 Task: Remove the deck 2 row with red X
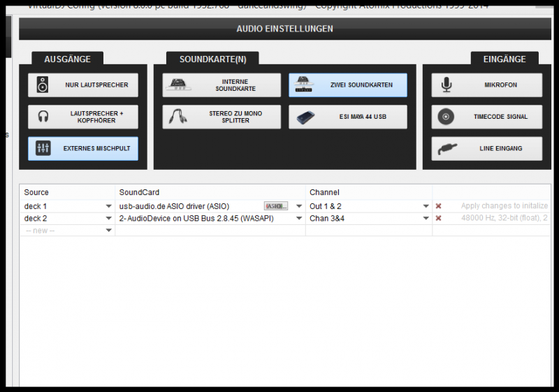click(439, 218)
